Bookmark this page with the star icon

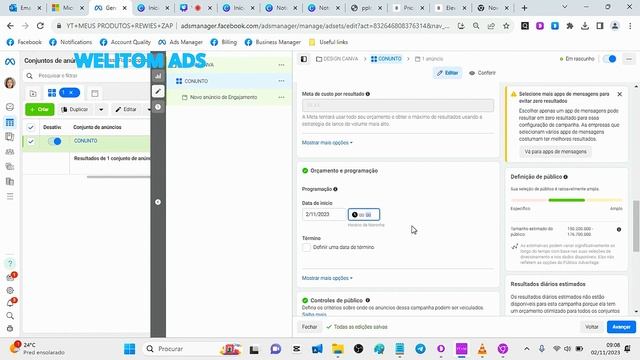click(x=506, y=26)
